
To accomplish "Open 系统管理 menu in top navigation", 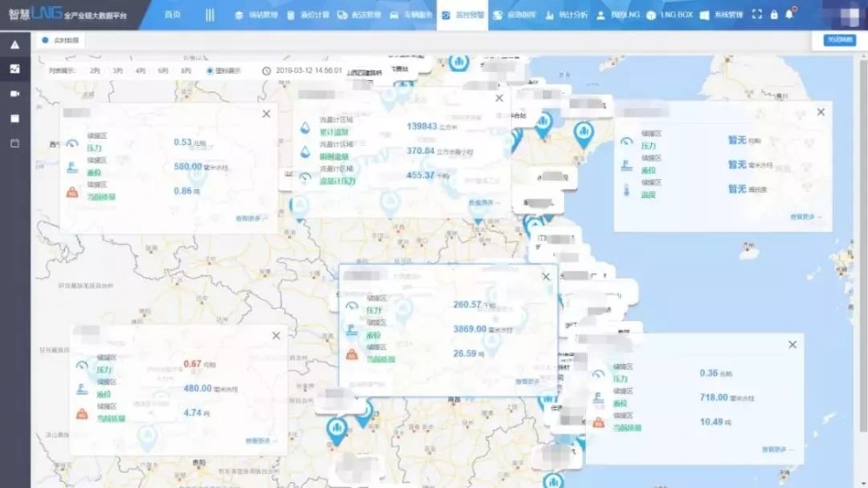I will [x=721, y=15].
